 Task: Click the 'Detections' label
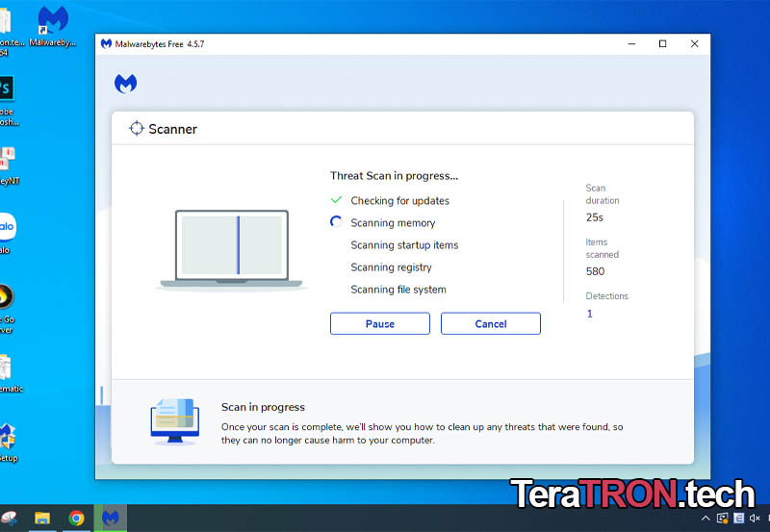(606, 296)
